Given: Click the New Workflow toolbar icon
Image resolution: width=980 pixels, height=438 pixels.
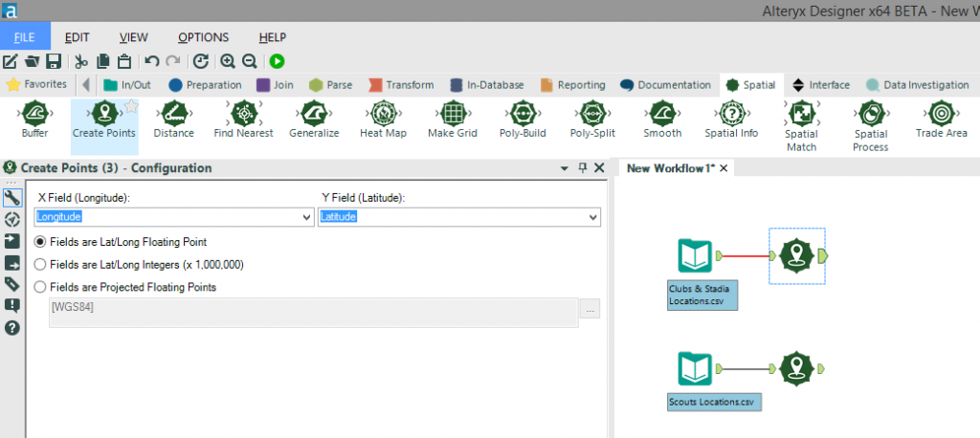Looking at the screenshot, I should [10, 61].
